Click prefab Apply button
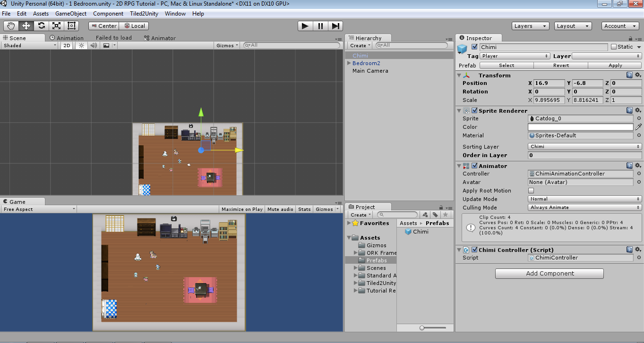Image resolution: width=644 pixels, height=343 pixels. pos(615,65)
